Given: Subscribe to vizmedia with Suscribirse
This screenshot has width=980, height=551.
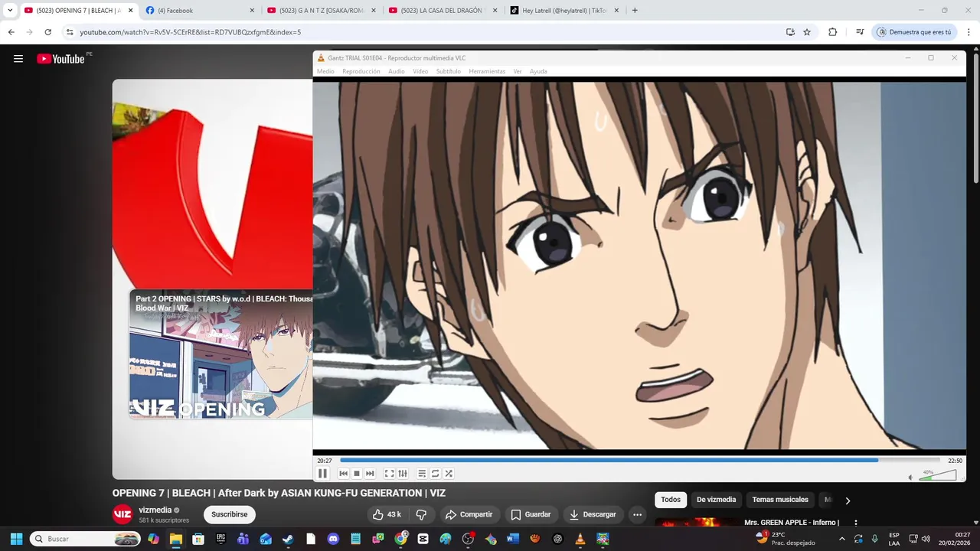Looking at the screenshot, I should point(229,514).
